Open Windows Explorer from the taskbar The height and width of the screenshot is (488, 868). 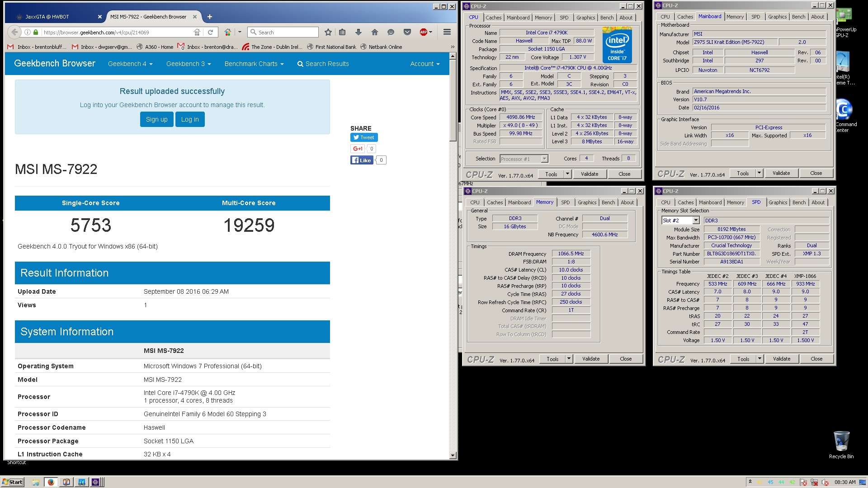pyautogui.click(x=36, y=482)
